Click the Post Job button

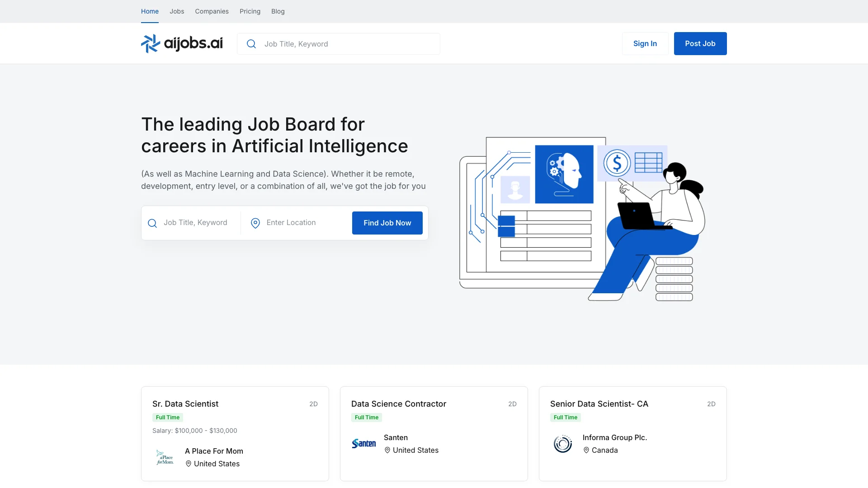[700, 43]
